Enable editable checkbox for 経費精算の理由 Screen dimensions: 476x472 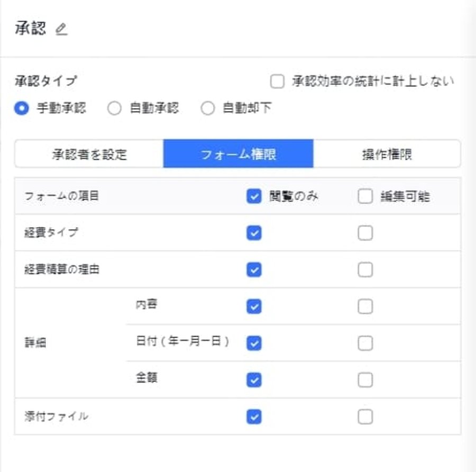click(x=365, y=269)
